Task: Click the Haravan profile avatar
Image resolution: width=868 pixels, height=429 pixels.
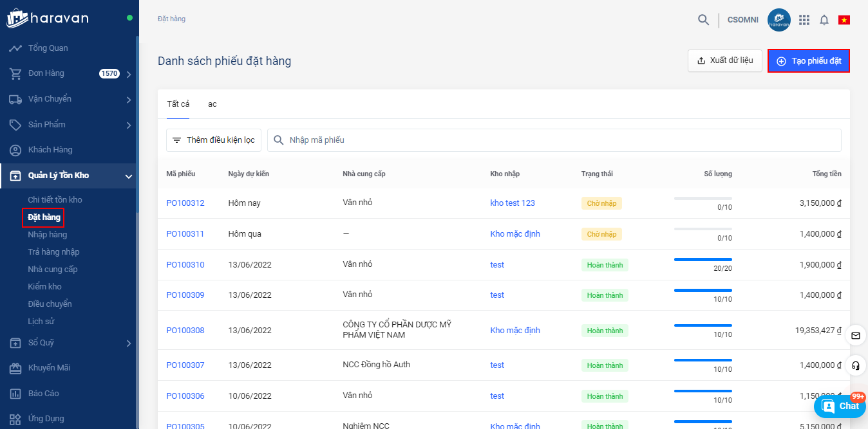Action: pos(778,20)
